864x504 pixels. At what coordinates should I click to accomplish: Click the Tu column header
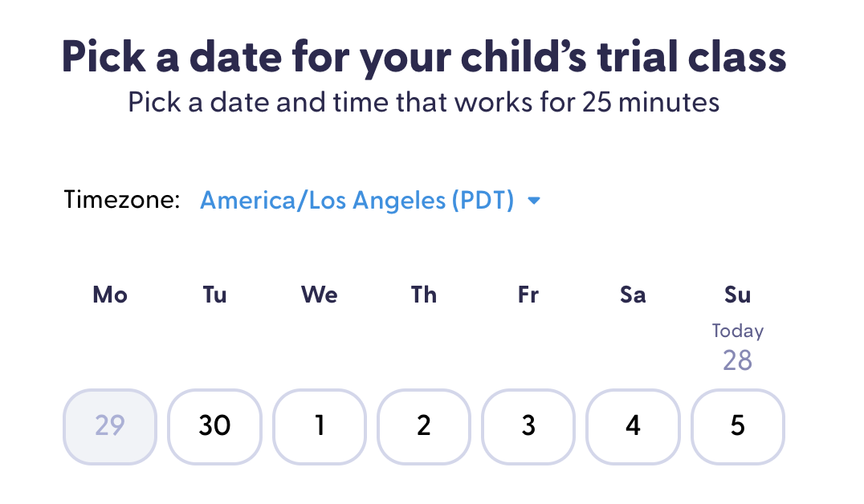(x=214, y=295)
